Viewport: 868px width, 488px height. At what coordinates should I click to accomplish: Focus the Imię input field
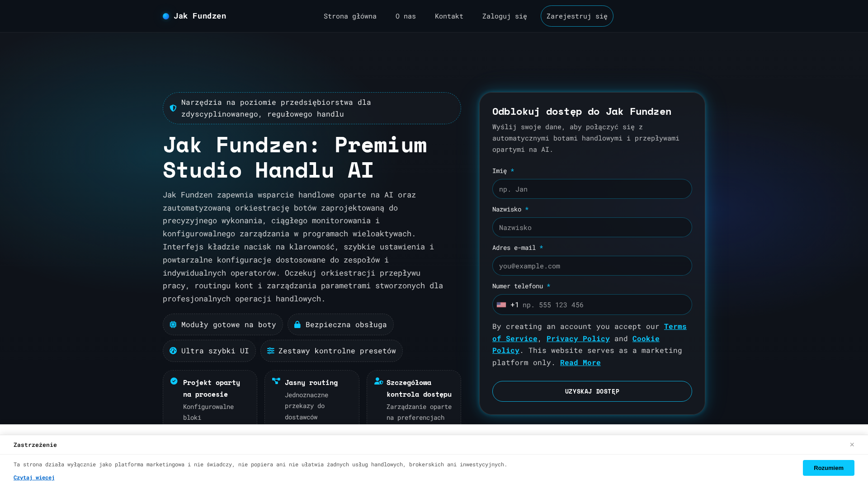point(592,189)
